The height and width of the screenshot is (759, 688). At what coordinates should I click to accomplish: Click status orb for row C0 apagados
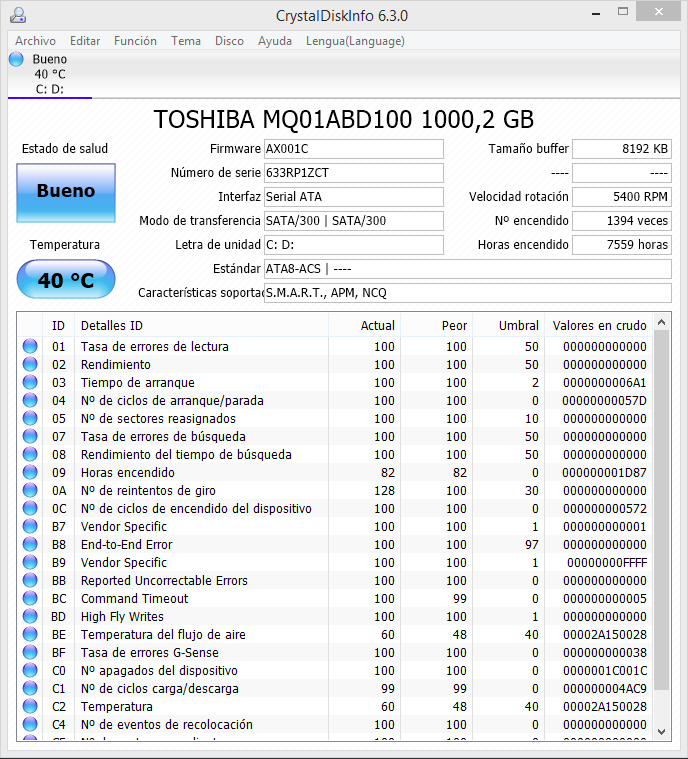(30, 670)
